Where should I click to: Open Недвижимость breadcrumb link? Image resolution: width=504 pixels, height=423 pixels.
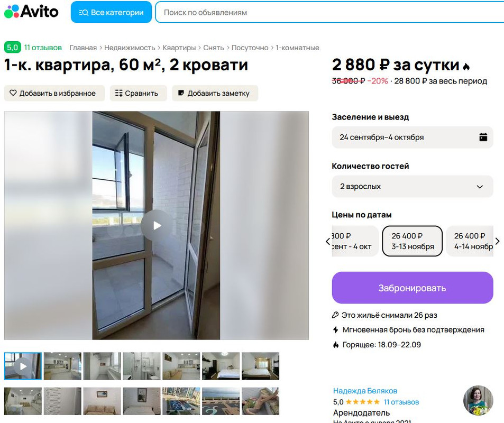pos(130,48)
